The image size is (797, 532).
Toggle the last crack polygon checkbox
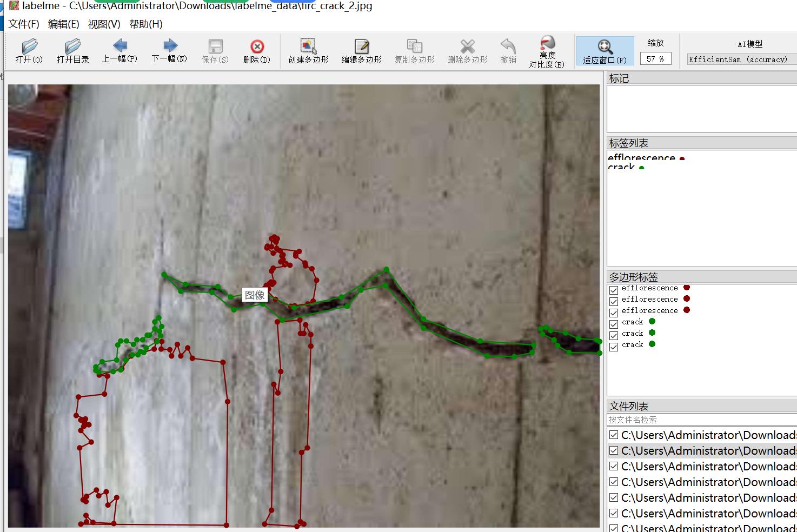614,347
